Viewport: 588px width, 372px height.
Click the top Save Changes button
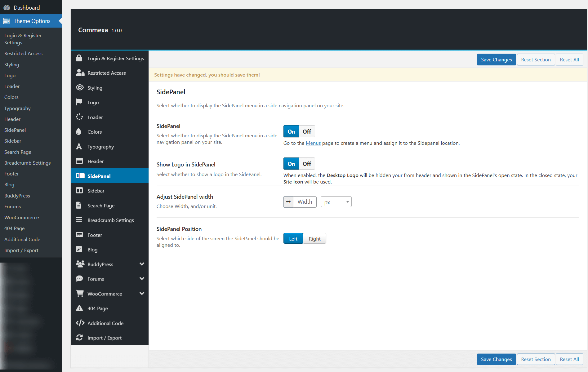click(496, 60)
